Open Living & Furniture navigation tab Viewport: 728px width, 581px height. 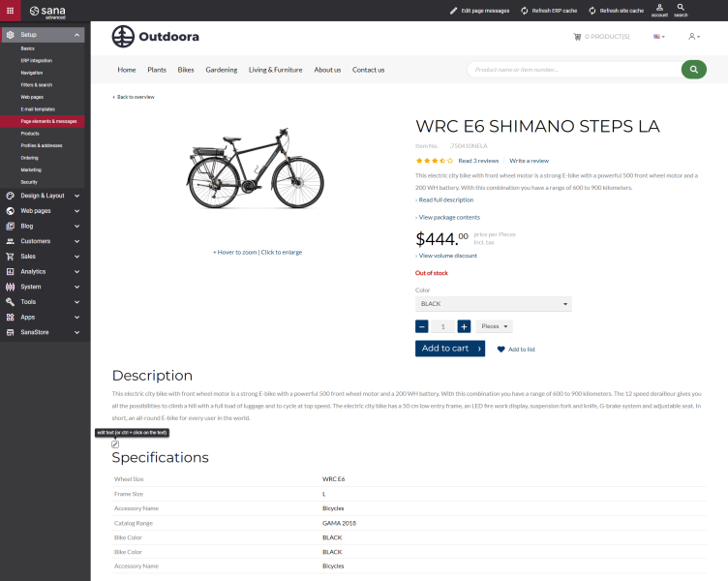(275, 70)
